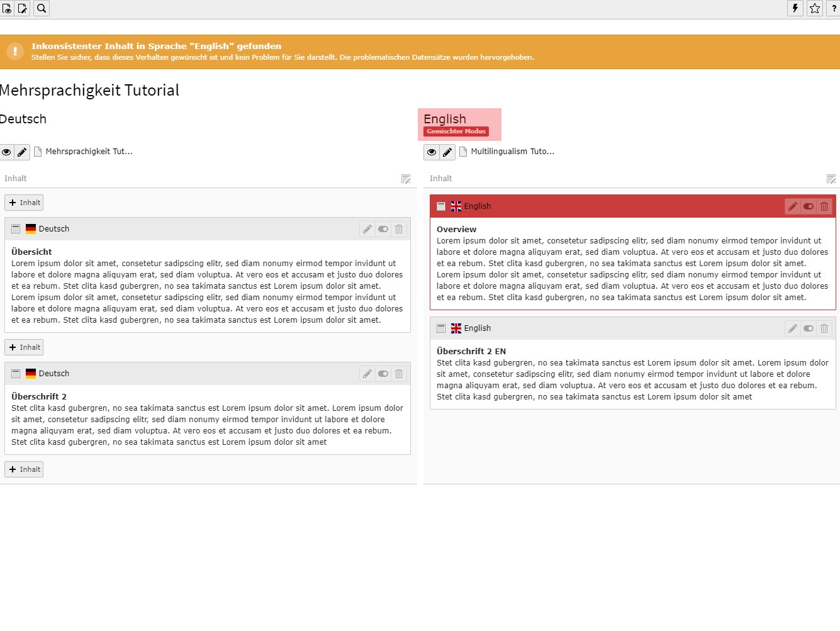Viewport: 840px width, 631px height.
Task: Toggle visibility of German Übersicht element
Action: pyautogui.click(x=383, y=229)
